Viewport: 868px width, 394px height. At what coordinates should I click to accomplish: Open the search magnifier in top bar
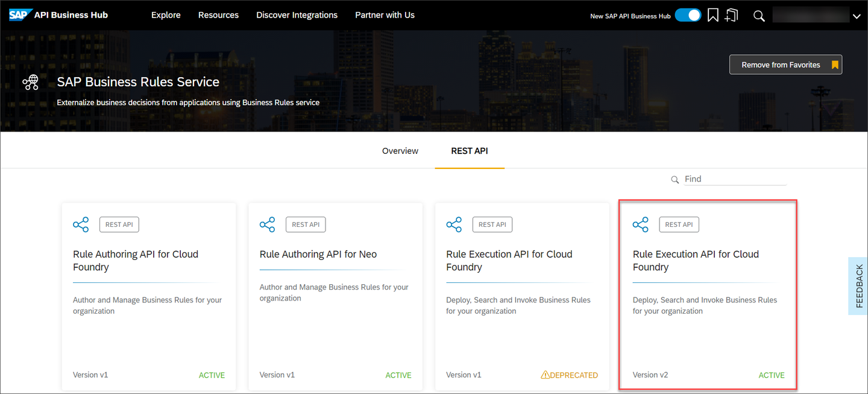pyautogui.click(x=759, y=16)
